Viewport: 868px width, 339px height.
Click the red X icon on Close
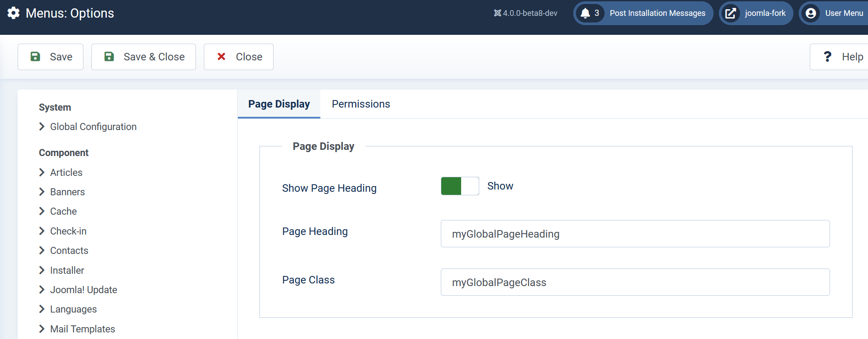tap(222, 56)
